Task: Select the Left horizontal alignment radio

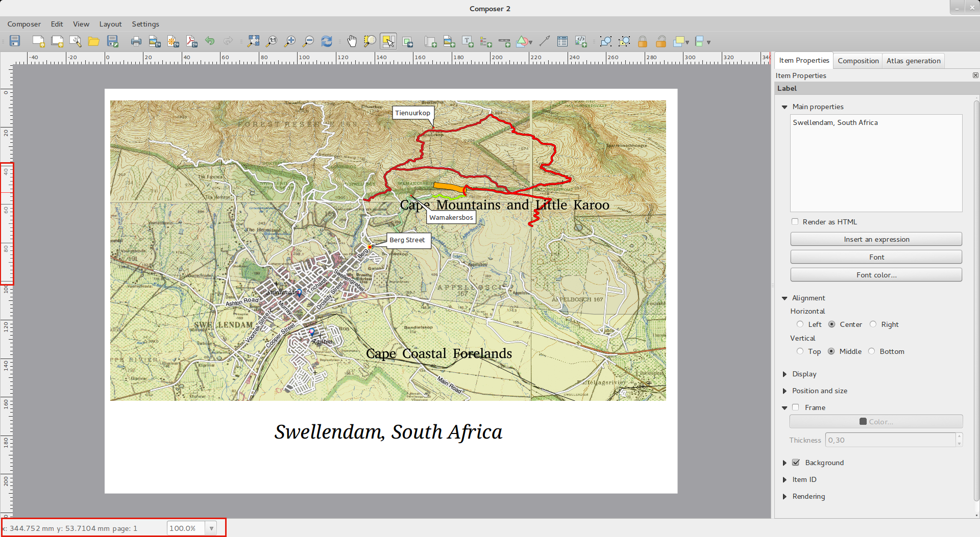Action: point(800,324)
